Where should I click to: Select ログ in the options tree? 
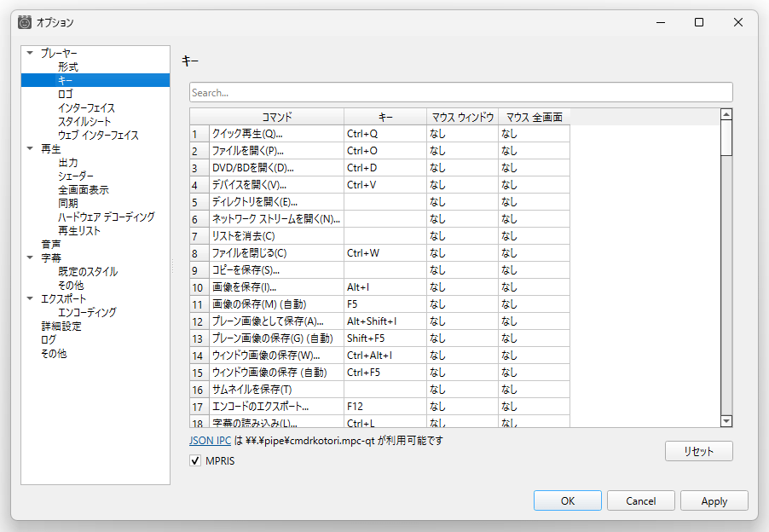49,340
